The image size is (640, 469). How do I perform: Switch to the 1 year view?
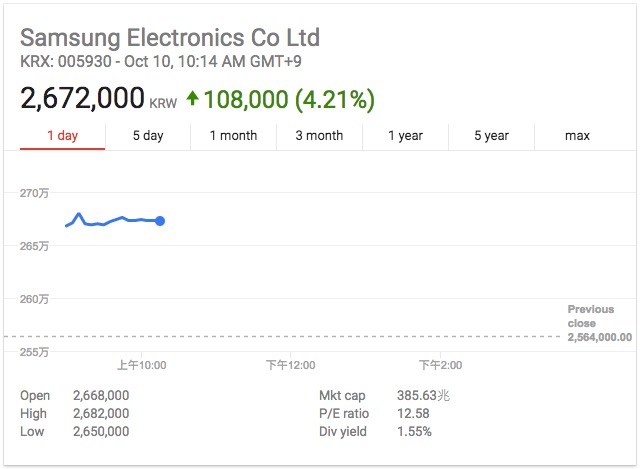[x=405, y=136]
